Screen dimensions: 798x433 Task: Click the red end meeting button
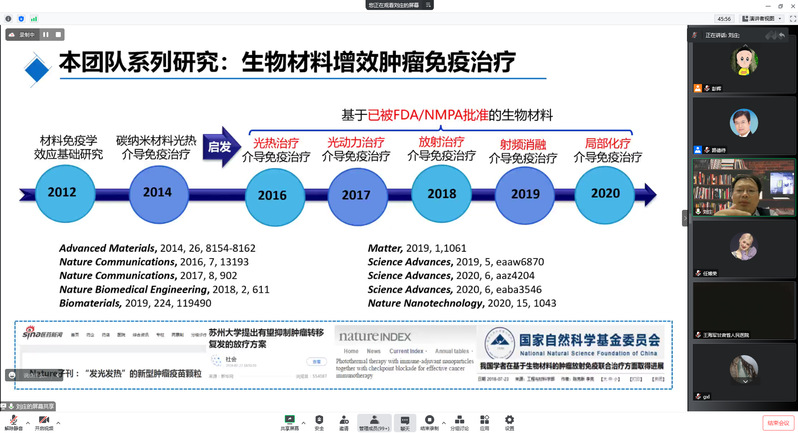click(x=777, y=423)
